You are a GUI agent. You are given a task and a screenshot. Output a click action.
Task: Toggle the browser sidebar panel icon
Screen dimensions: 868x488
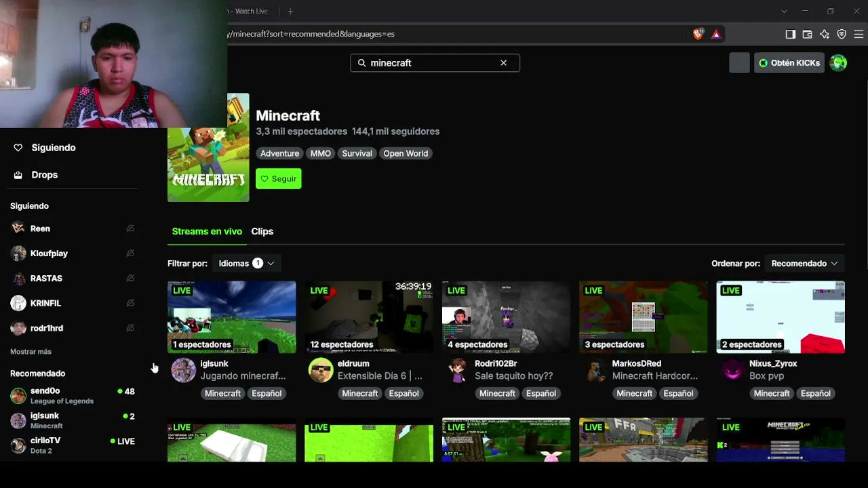tap(791, 34)
